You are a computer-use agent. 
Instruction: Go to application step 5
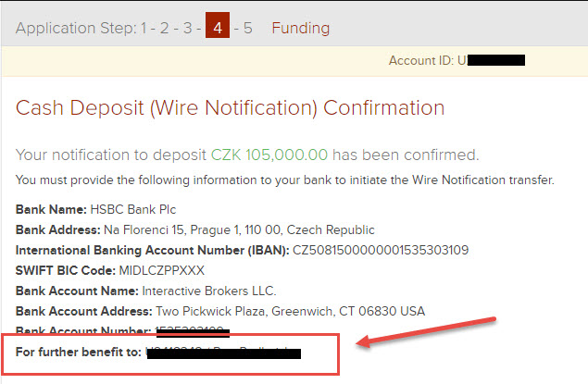coord(247,28)
